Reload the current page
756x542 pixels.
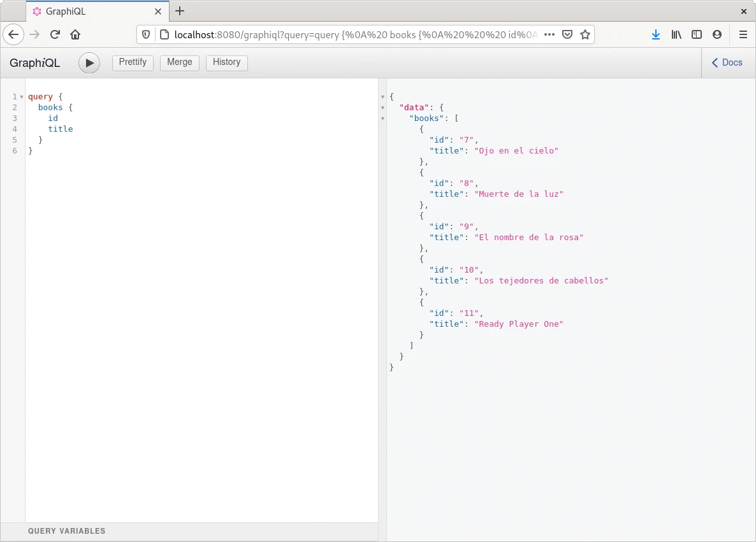[55, 34]
